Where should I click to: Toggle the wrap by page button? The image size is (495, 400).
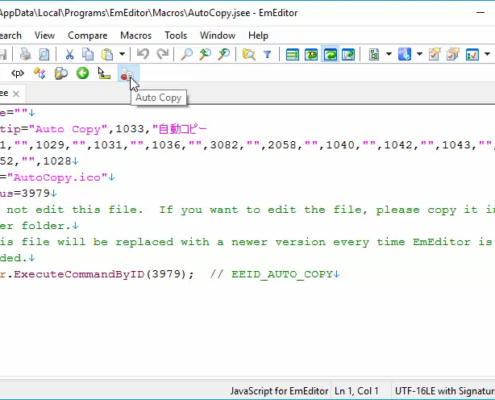click(348, 54)
